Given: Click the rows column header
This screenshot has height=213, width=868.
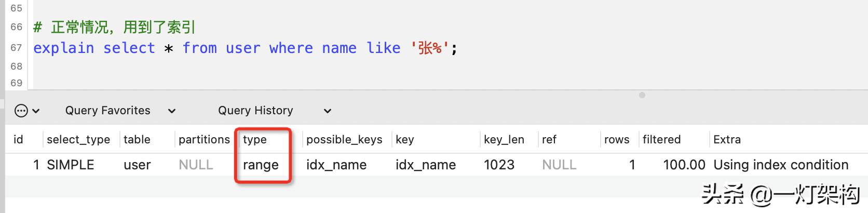Looking at the screenshot, I should coord(617,139).
